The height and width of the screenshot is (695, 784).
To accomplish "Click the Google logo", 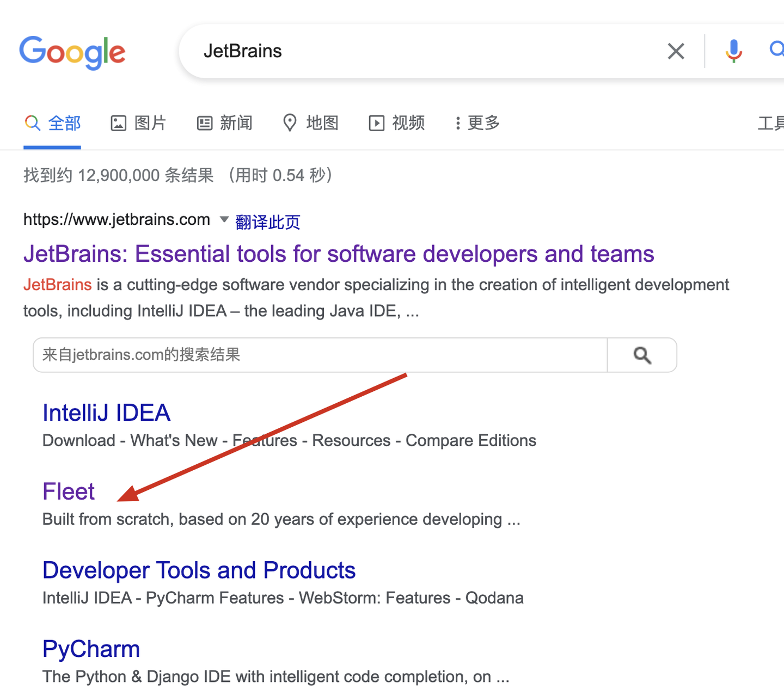I will click(72, 52).
